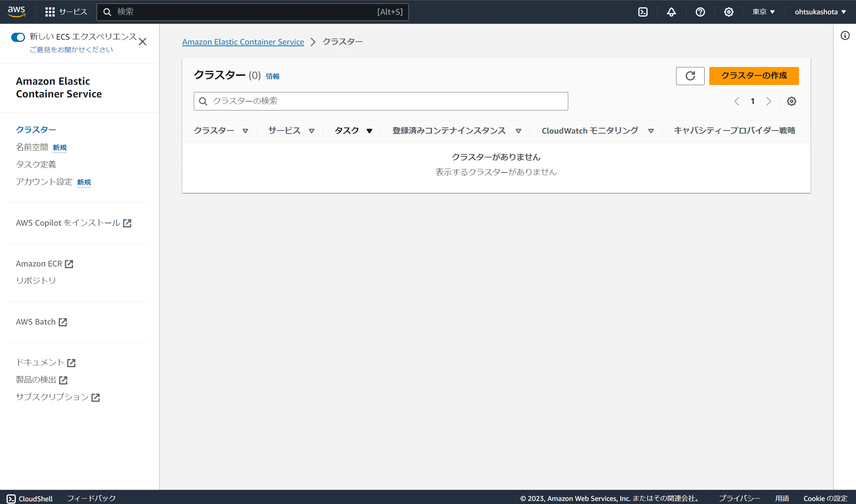Focus the クラスターの検索 field
This screenshot has width=856, height=504.
pos(381,101)
